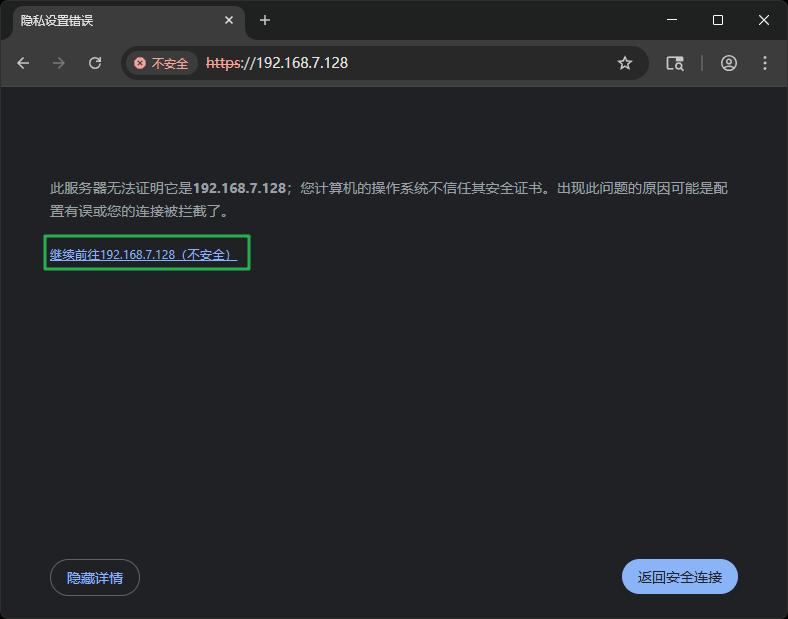The width and height of the screenshot is (788, 619).
Task: Open the new tab plus button
Action: pos(265,20)
